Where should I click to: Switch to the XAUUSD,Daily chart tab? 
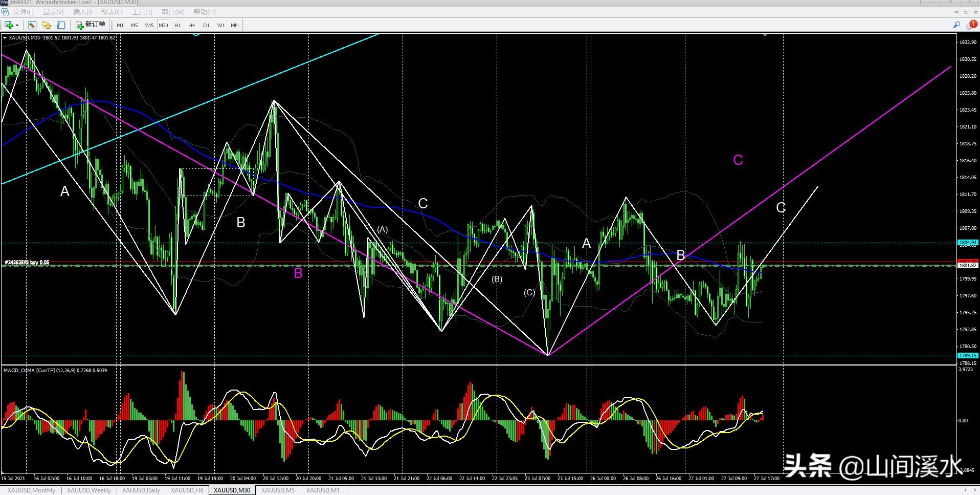pyautogui.click(x=141, y=490)
